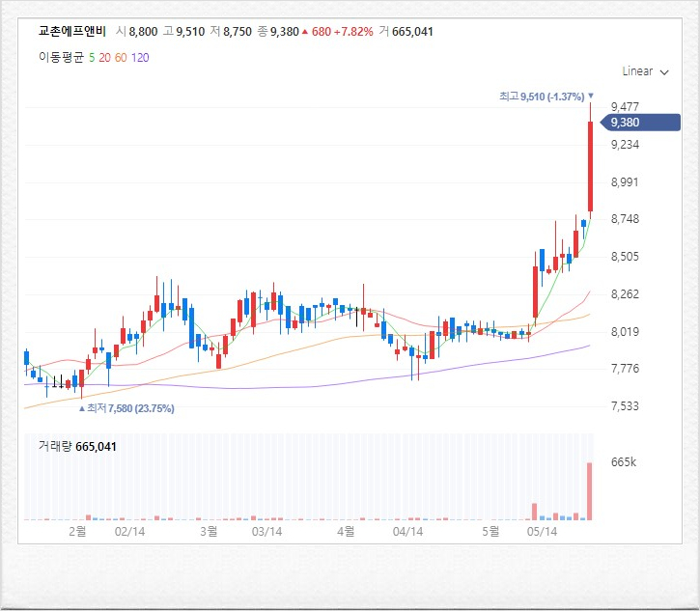Click the 교촌에프앤비 stock name
This screenshot has width=700, height=611.
pyautogui.click(x=72, y=31)
